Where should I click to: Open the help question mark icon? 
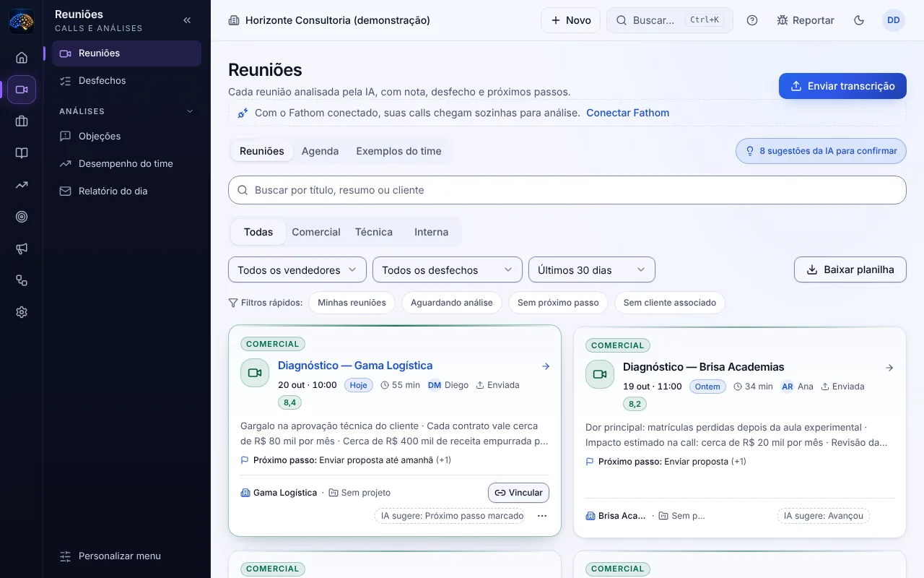(752, 20)
